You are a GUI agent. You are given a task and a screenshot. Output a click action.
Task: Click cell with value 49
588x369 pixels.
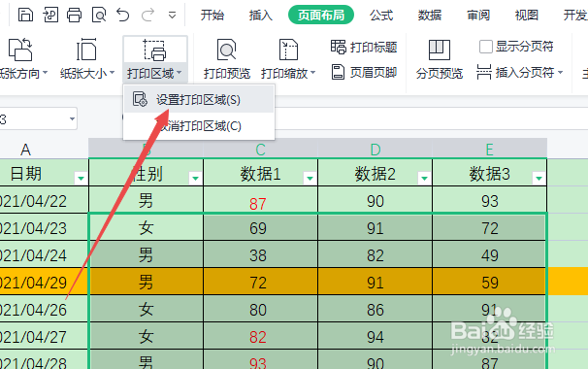pyautogui.click(x=489, y=254)
